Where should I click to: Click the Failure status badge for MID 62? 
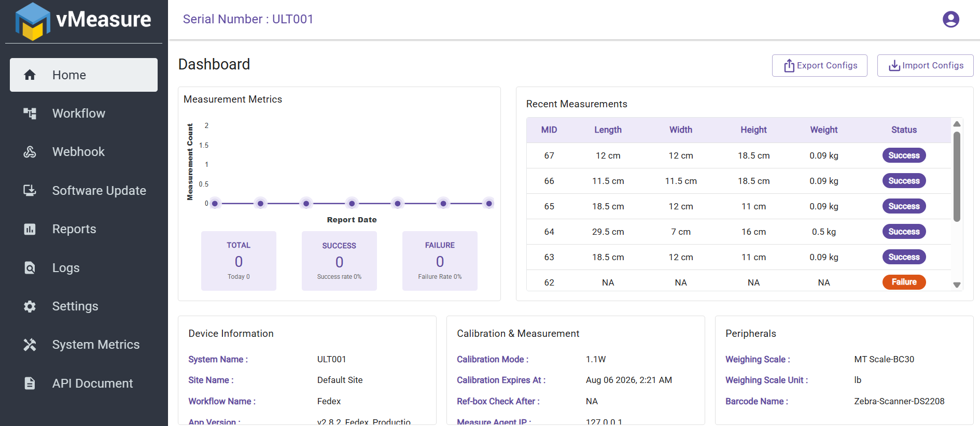pyautogui.click(x=904, y=282)
